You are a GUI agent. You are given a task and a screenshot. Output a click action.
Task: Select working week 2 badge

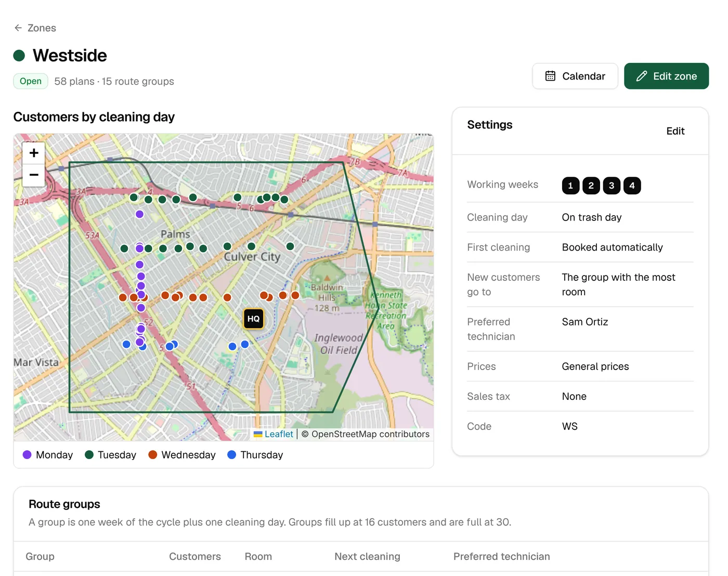pyautogui.click(x=591, y=186)
